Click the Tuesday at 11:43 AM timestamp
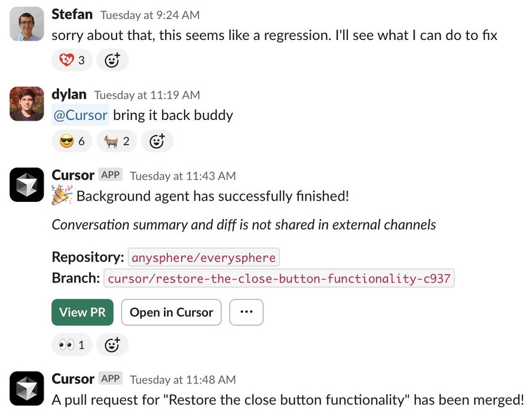This screenshot has height=418, width=532. pyautogui.click(x=183, y=176)
